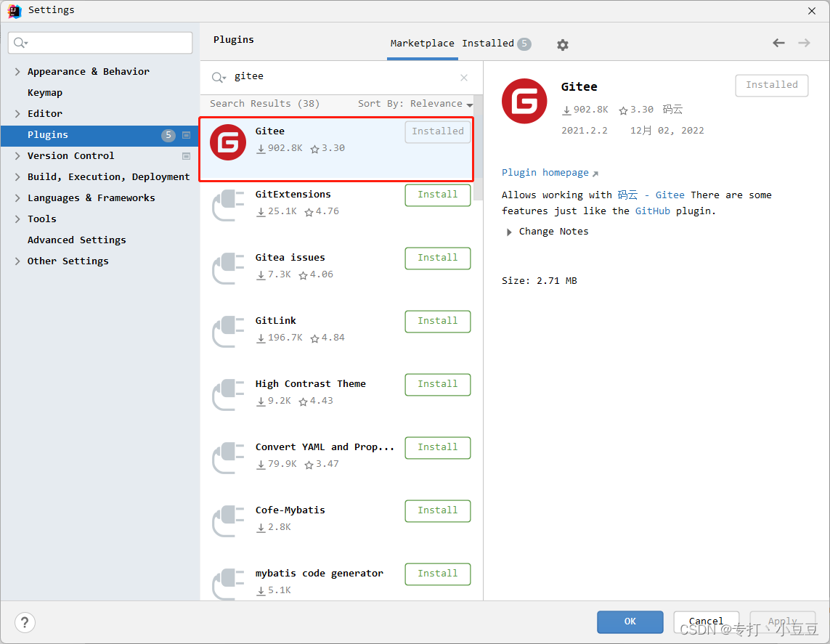This screenshot has width=830, height=644.
Task: Select Keymap in the settings tree
Action: click(x=45, y=93)
